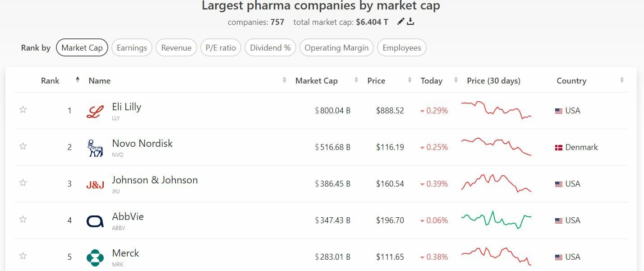Click the Merck green logo
Image resolution: width=644 pixels, height=271 pixels.
coord(95,257)
